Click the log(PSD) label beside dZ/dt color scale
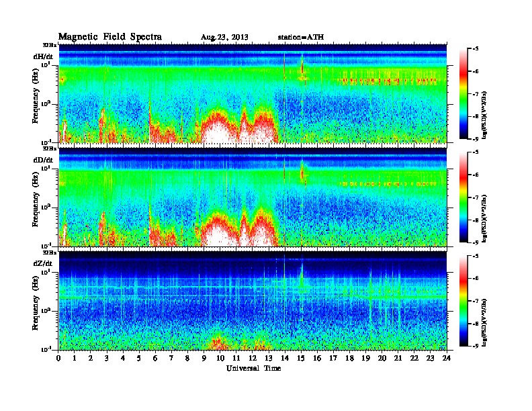 tap(485, 322)
